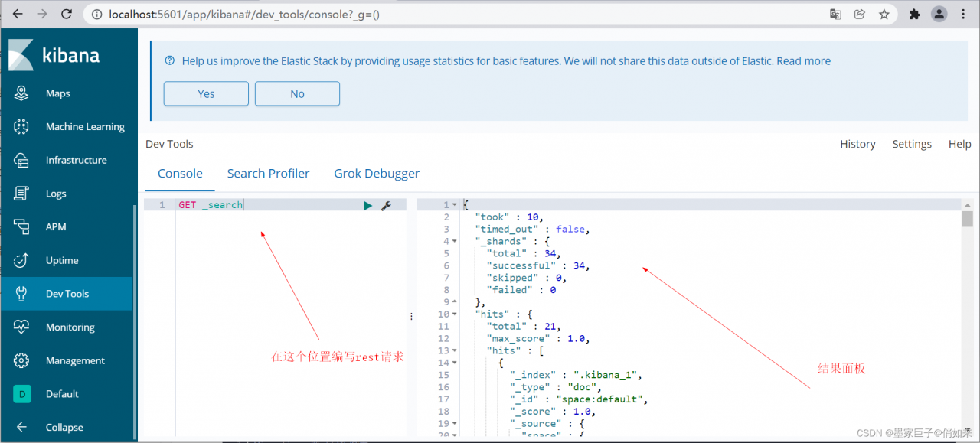Open the Chrome three-dot menu
This screenshot has height=443, width=980.
pos(963,14)
